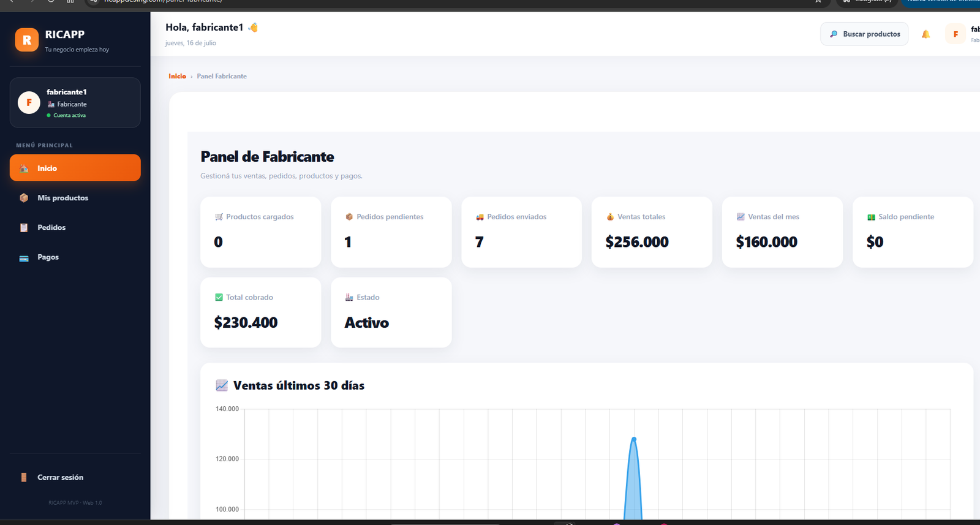980x525 pixels.
Task: Open the Pagos menu entry
Action: (x=75, y=257)
